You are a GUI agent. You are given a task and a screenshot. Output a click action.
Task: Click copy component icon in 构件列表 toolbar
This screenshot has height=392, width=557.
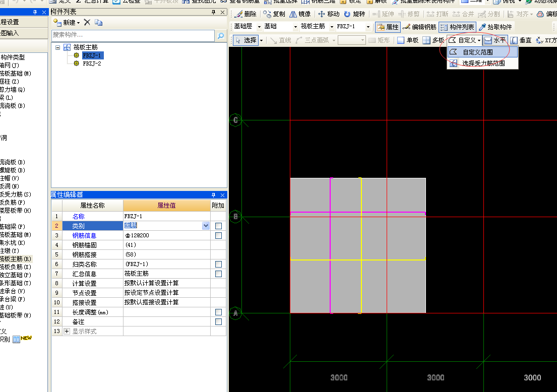(99, 22)
